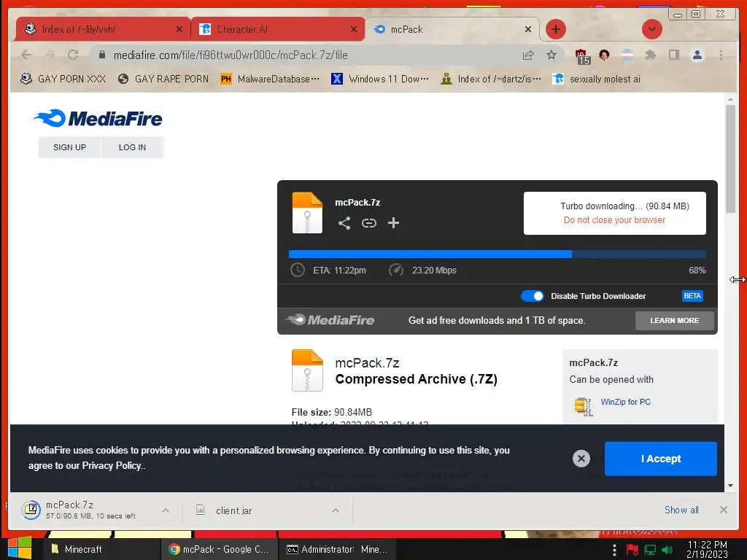
Task: Click the browser back arrow
Action: [27, 55]
